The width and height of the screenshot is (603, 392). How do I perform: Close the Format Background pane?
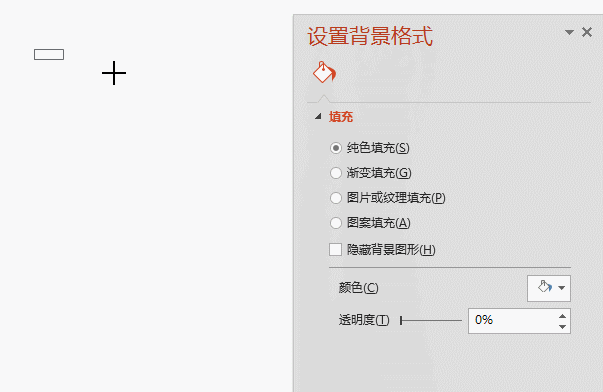(x=587, y=32)
